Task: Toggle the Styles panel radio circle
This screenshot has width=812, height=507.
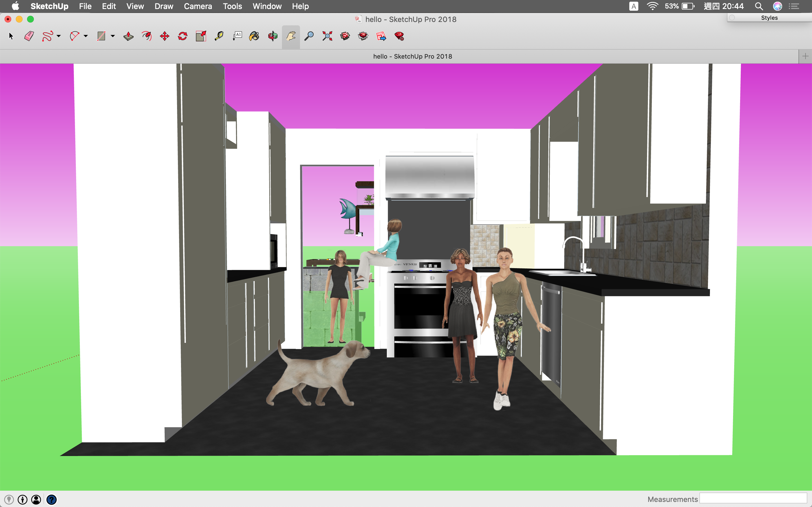Action: point(732,18)
